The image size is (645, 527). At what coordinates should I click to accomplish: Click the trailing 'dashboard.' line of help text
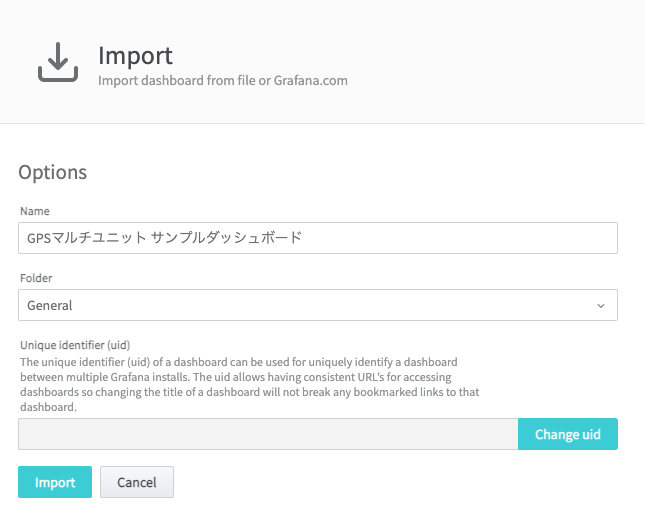(48, 407)
